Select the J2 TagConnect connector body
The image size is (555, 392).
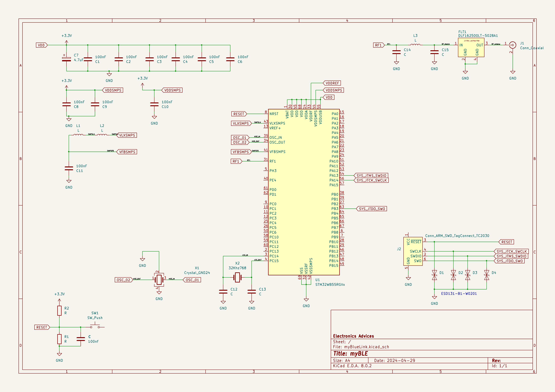pos(413,251)
